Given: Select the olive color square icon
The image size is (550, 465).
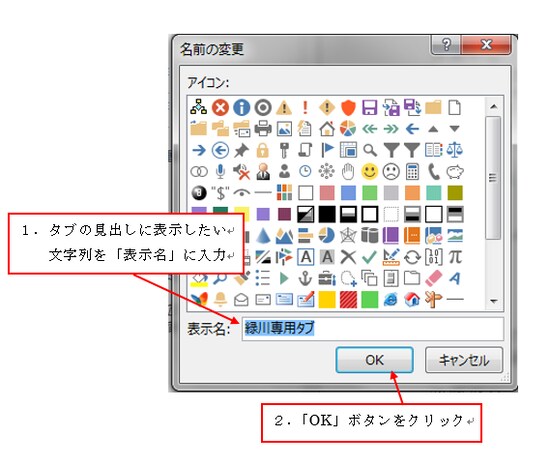Looking at the screenshot, I should tap(455, 193).
